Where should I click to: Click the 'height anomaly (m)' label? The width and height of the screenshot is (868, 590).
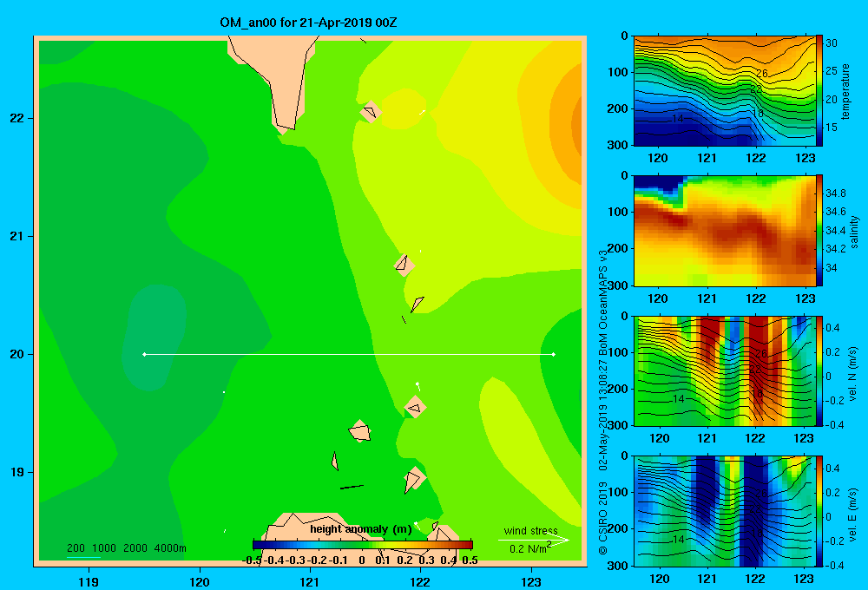pyautogui.click(x=361, y=529)
